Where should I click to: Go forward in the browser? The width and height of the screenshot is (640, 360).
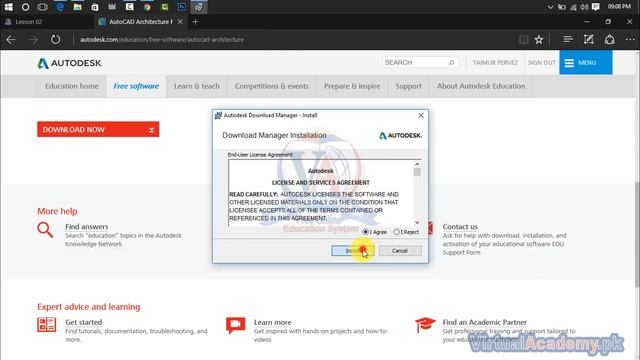pos(33,40)
